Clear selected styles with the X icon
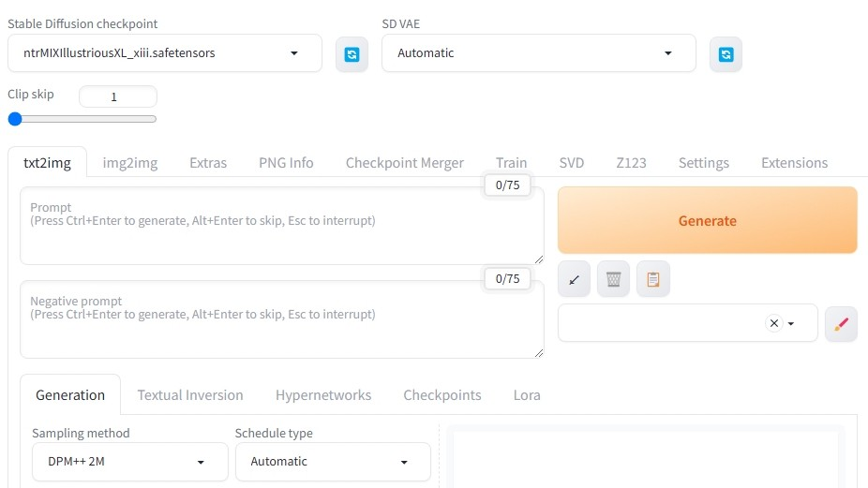Screen dimensions: 868x488 pyautogui.click(x=774, y=323)
